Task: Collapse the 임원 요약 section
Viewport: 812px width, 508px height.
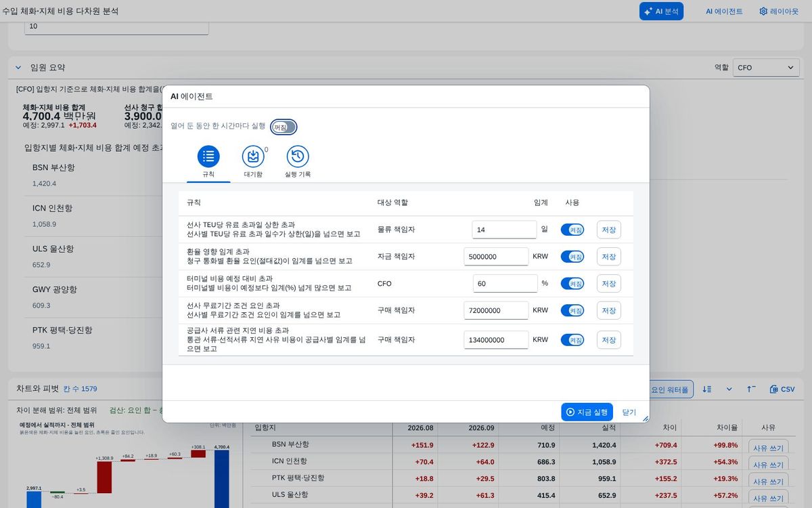Action: (18, 68)
